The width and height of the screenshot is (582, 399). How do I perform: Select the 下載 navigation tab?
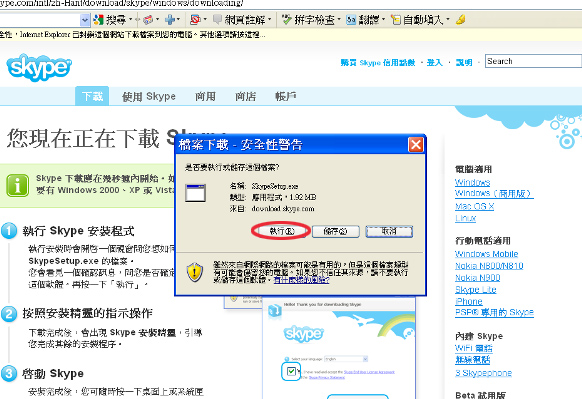92,97
